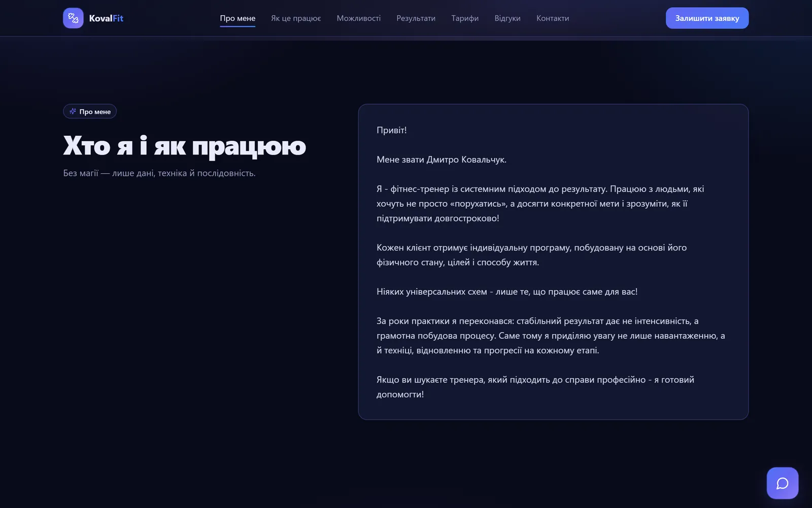The width and height of the screenshot is (812, 508).
Task: Go to Як це працює section
Action: coord(296,18)
